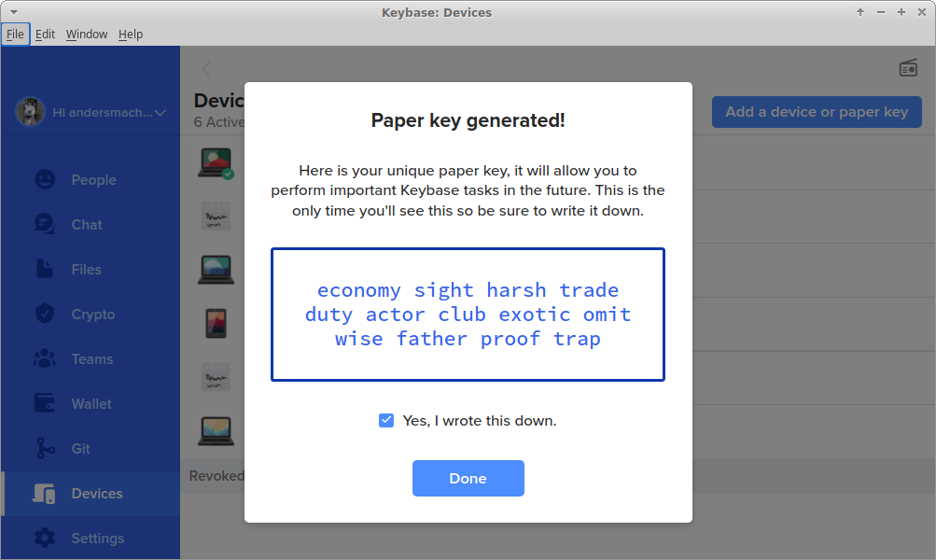Open the Crypto section
Screen dimensions: 936x560
pos(91,314)
